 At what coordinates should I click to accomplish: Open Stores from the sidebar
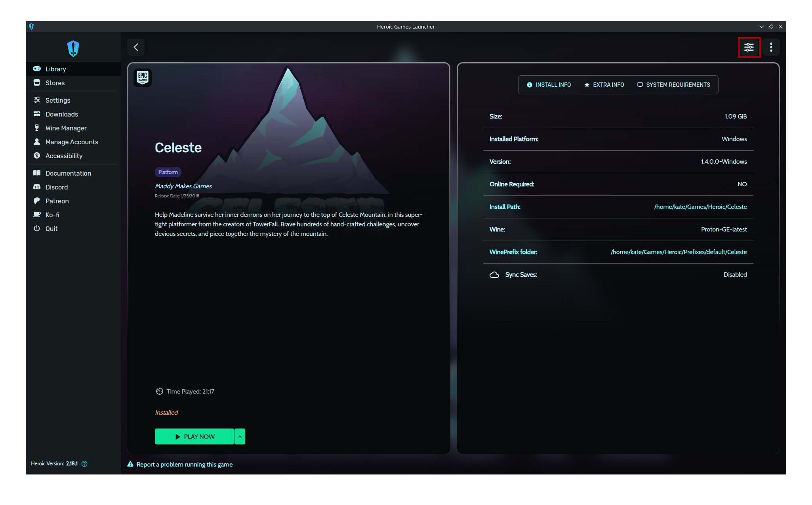(73, 83)
